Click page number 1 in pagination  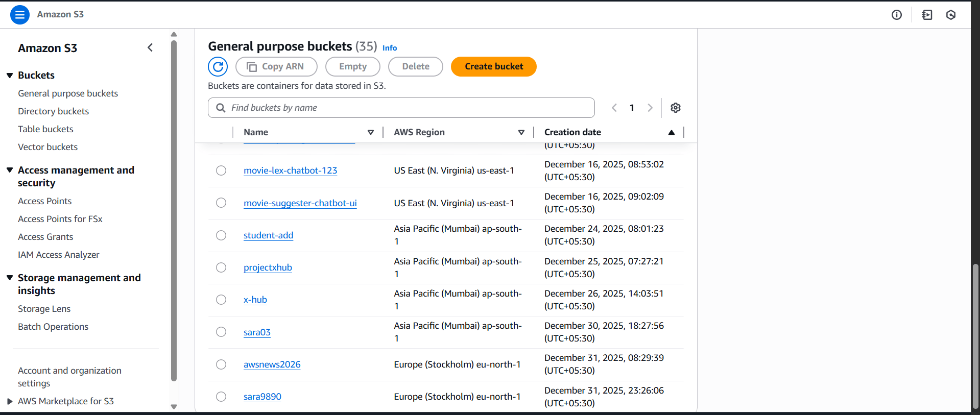pyautogui.click(x=632, y=108)
